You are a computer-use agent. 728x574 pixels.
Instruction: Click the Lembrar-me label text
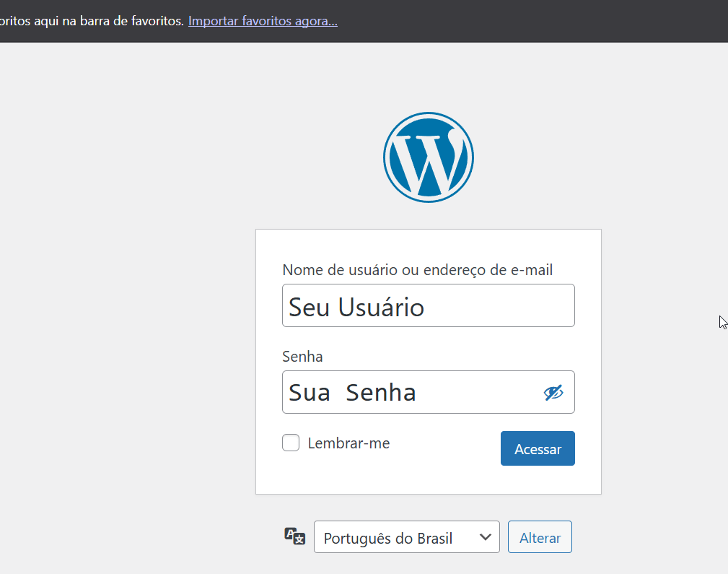click(348, 443)
